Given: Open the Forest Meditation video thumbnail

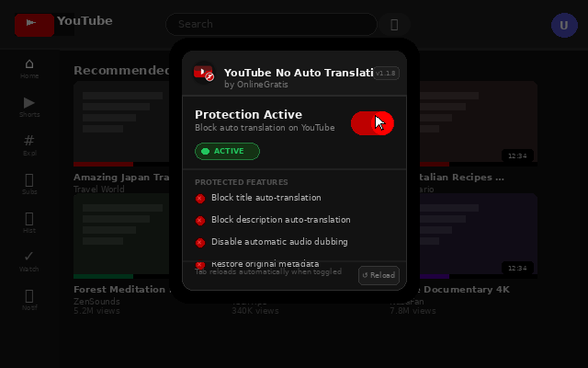Looking at the screenshot, I should click(121, 234).
